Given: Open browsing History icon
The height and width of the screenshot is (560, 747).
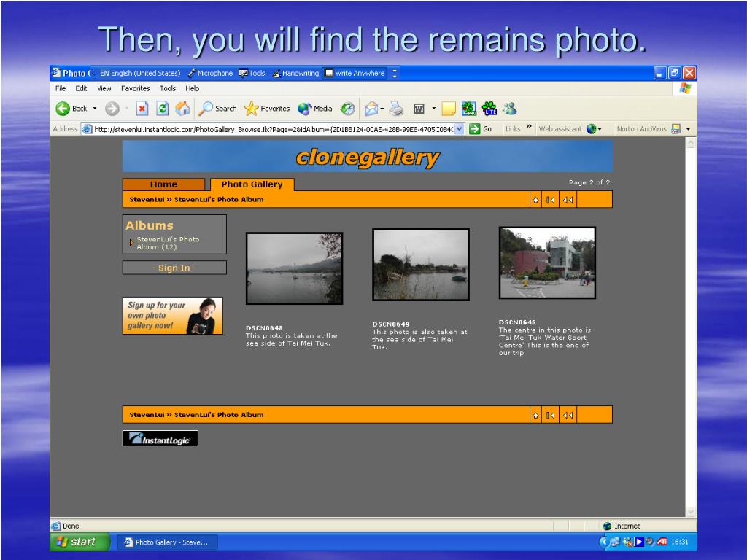Looking at the screenshot, I should 348,109.
